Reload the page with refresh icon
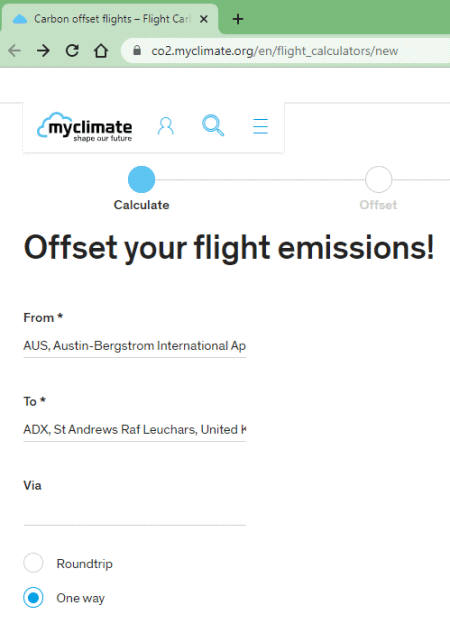The width and height of the screenshot is (450, 642). pyautogui.click(x=72, y=51)
